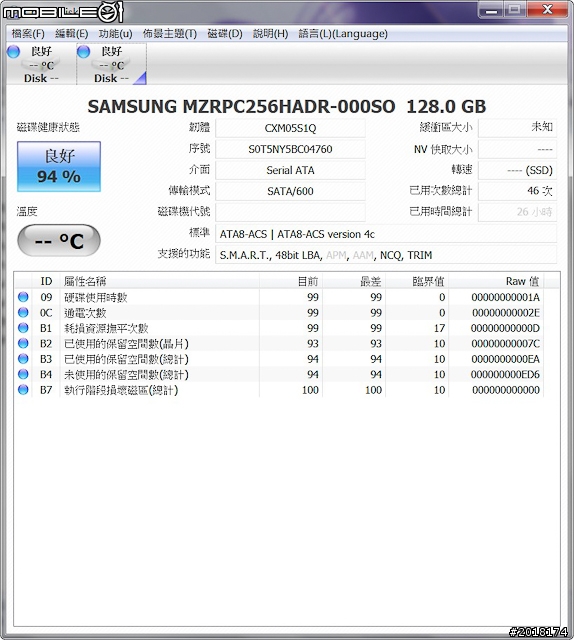Click raw value 0000000000EA
574x640 pixels.
505,359
